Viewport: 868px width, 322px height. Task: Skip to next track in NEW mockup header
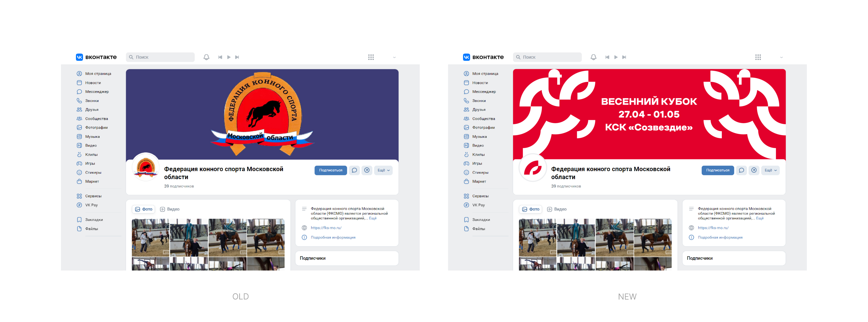tap(624, 57)
